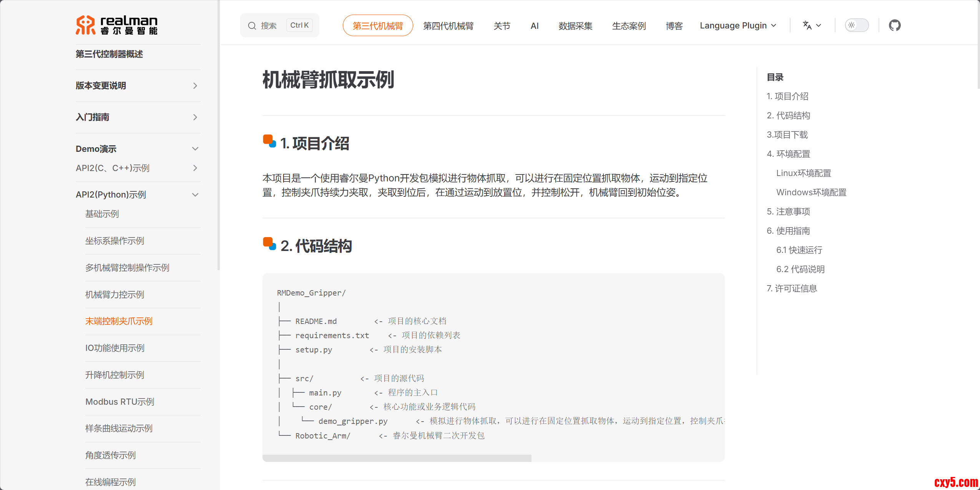Focus the 搜索 search box
Screen dimensions: 980x490
pos(269,26)
